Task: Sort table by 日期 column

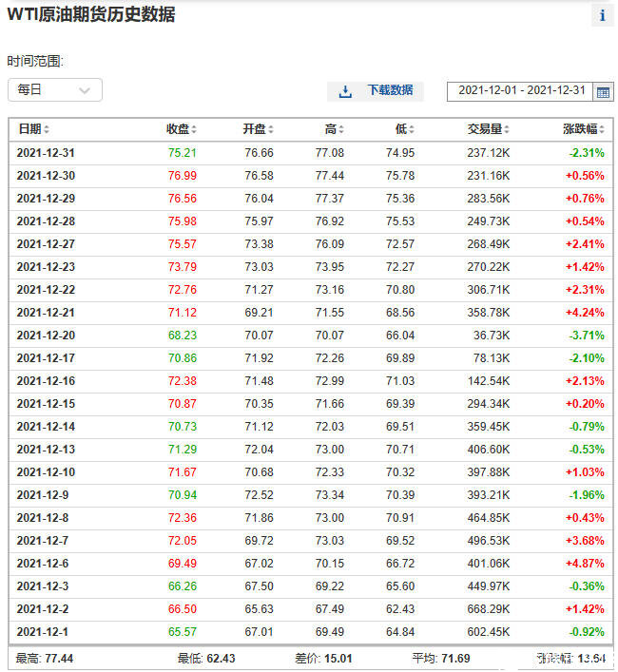Action: click(x=34, y=129)
